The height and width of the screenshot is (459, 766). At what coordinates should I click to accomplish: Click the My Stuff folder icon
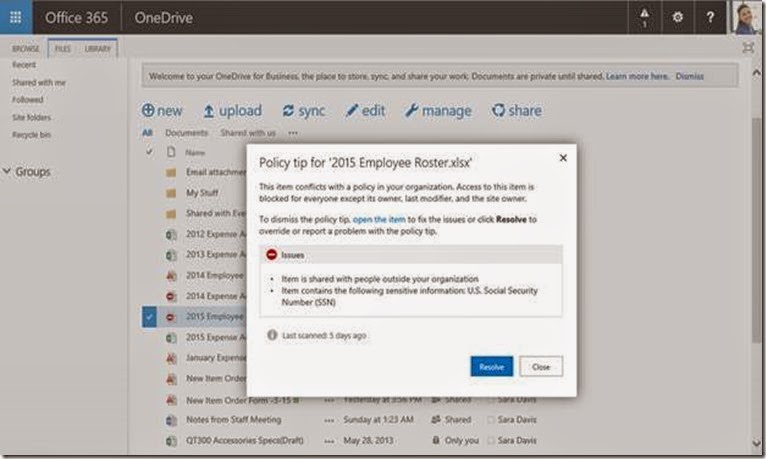170,193
